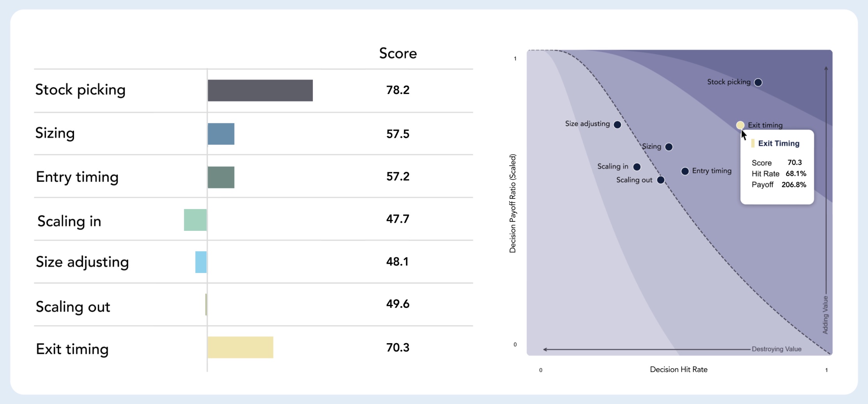Click the green Entry timing bar
This screenshot has width=868, height=404.
[x=221, y=177]
